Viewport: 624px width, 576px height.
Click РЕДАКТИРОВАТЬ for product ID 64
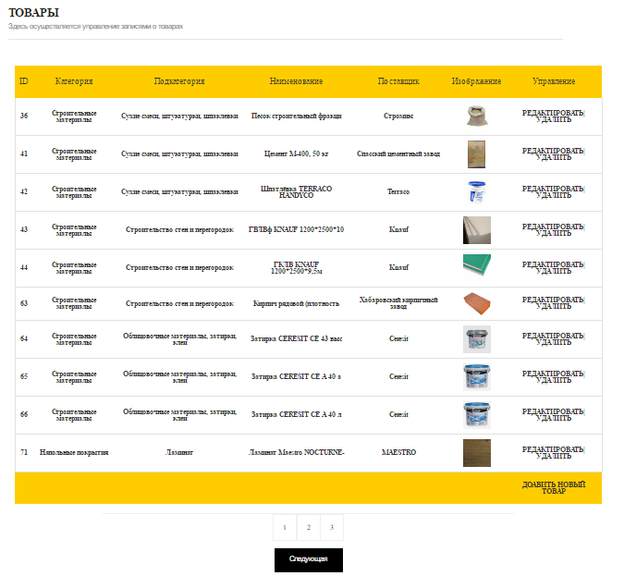[x=552, y=336]
